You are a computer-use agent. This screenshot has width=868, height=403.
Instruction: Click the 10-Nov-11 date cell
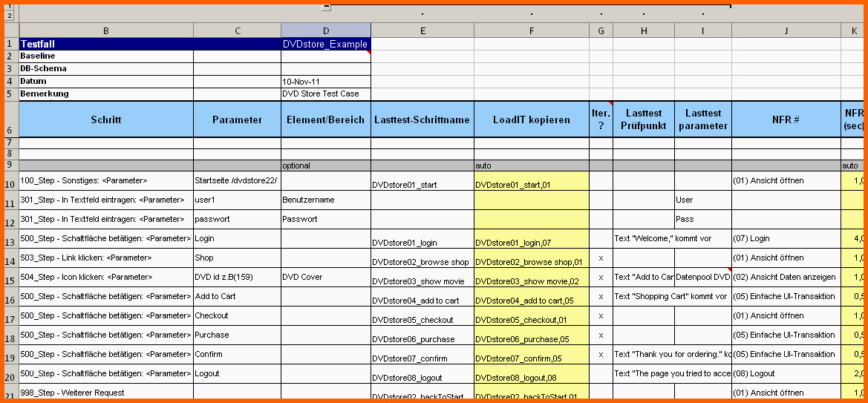point(326,82)
